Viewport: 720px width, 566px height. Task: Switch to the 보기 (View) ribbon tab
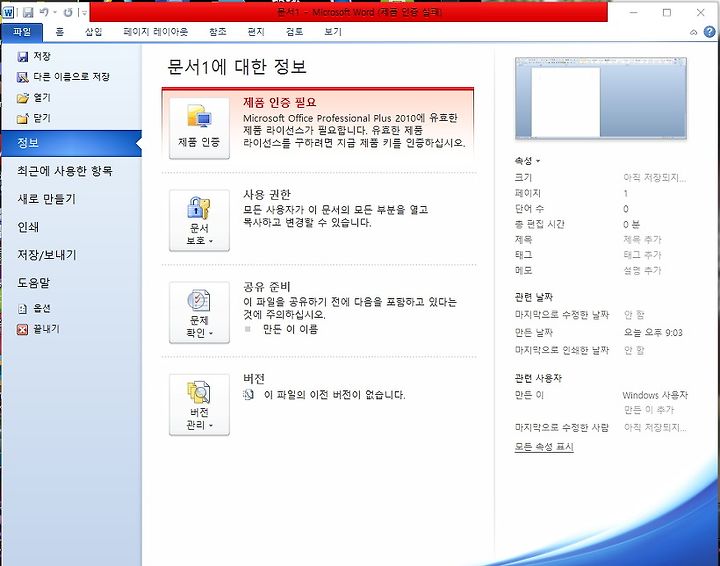(333, 32)
